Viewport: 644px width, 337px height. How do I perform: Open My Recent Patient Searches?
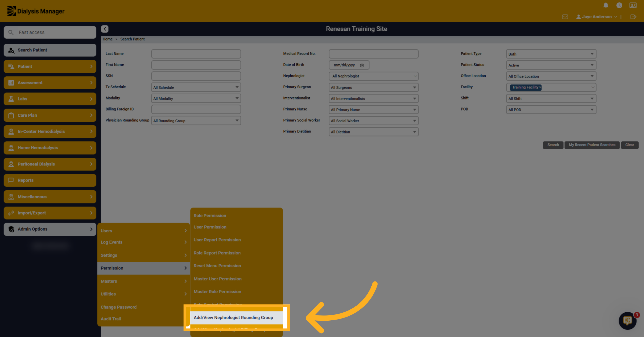point(592,145)
